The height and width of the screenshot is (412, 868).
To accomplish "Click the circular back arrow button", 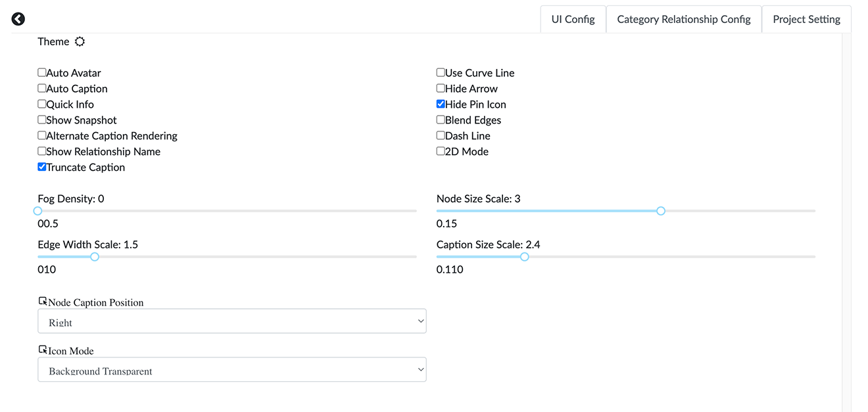I will pos(18,18).
